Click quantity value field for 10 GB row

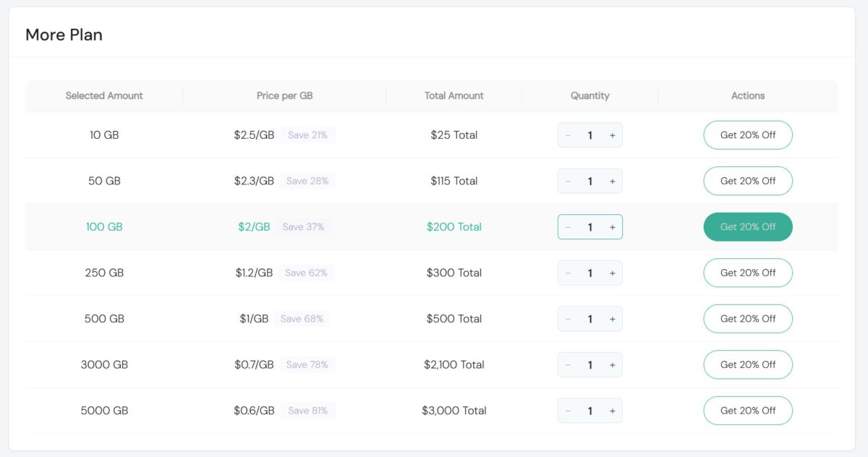[590, 135]
